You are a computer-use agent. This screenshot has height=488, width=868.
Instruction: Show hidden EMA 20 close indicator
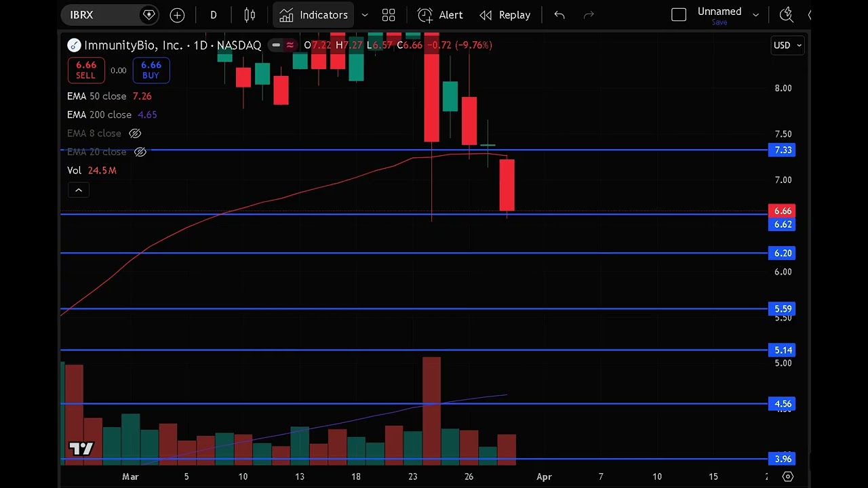tap(140, 152)
